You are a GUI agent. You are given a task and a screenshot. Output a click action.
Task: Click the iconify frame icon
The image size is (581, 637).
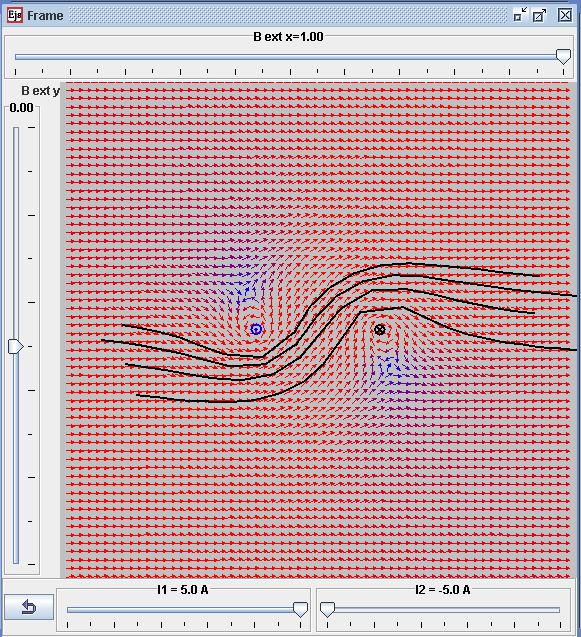pos(520,15)
